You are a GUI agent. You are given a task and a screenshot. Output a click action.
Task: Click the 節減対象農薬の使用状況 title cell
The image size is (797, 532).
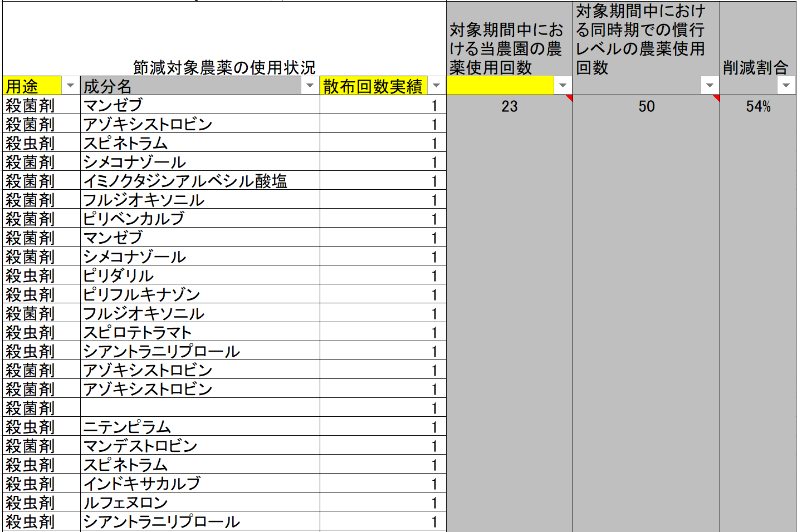coord(224,67)
